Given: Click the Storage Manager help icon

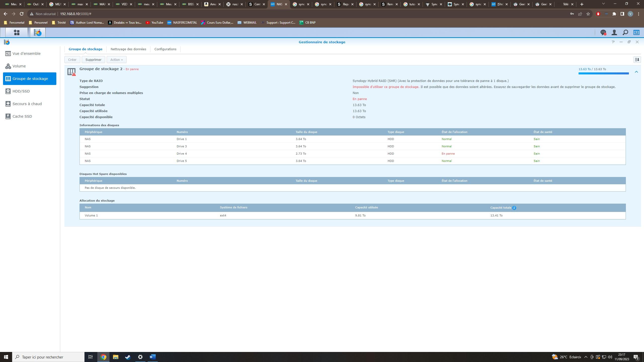Looking at the screenshot, I should tap(613, 42).
